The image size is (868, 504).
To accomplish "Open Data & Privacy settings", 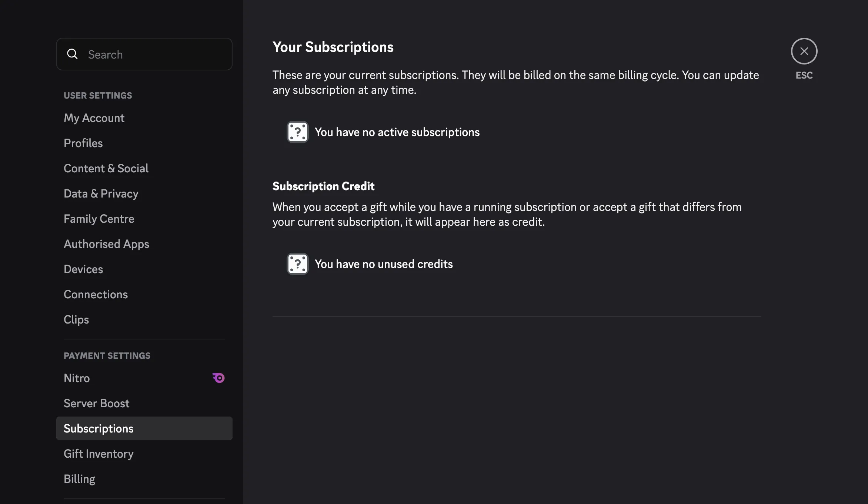I will coord(101,193).
